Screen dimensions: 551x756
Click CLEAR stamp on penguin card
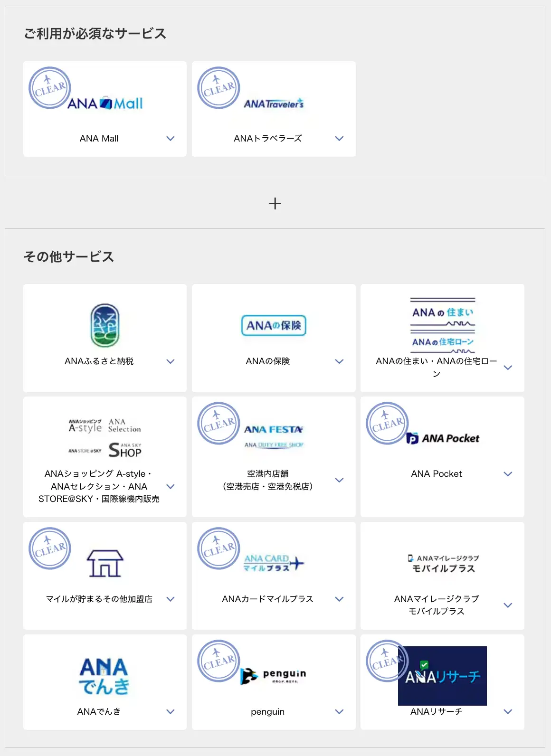[218, 661]
